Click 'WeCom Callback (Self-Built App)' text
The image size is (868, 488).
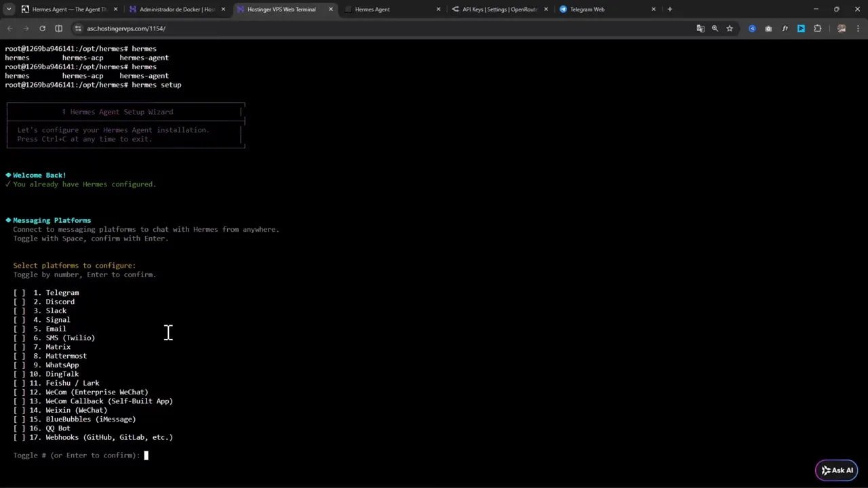click(x=109, y=401)
